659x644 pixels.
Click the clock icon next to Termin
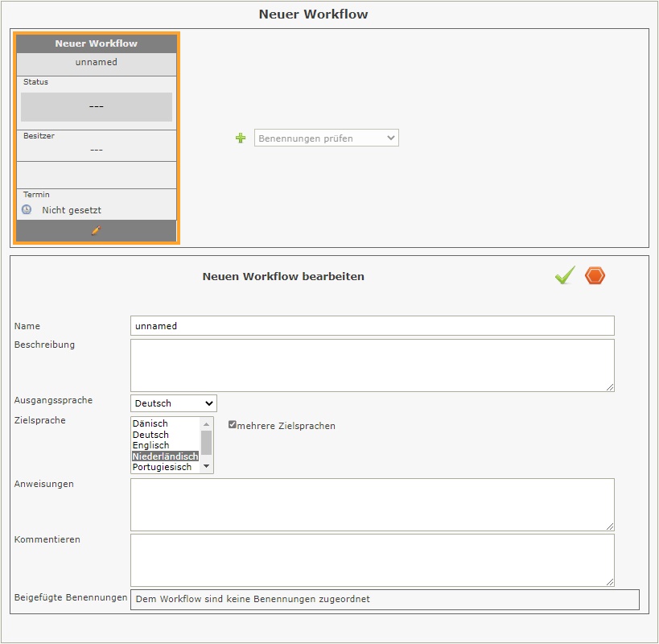(27, 209)
